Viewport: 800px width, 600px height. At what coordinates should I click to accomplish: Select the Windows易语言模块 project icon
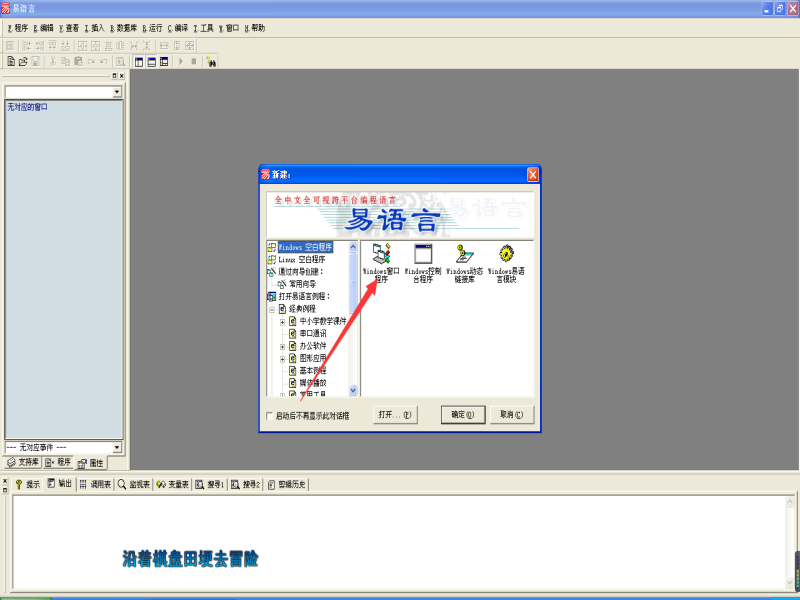click(x=506, y=263)
